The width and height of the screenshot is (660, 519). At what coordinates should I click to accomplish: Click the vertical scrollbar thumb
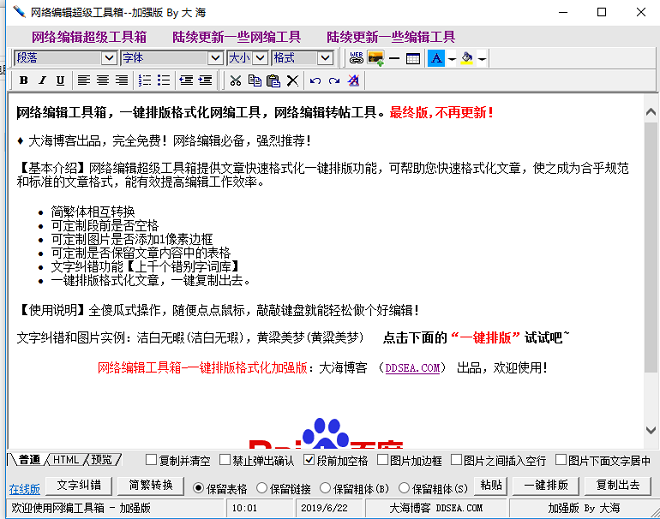651,247
